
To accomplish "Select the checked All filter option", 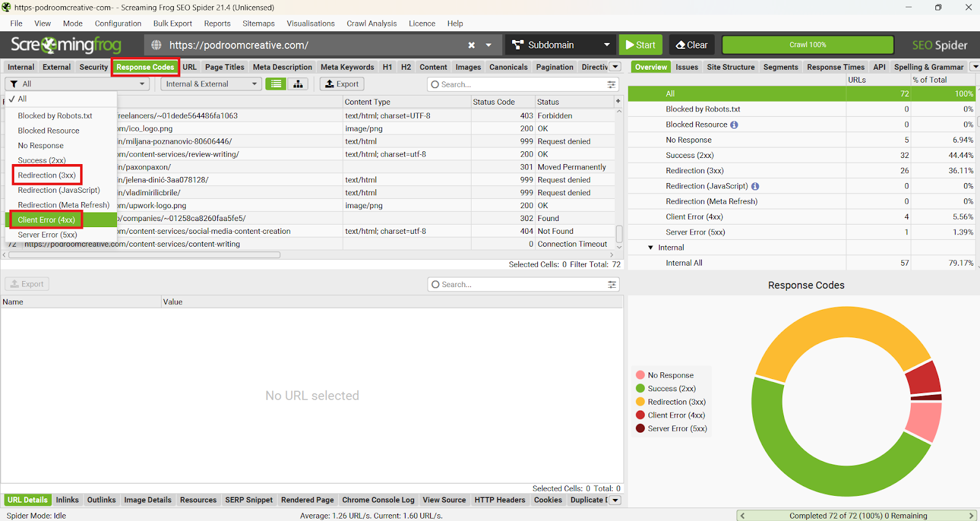I will tap(61, 99).
